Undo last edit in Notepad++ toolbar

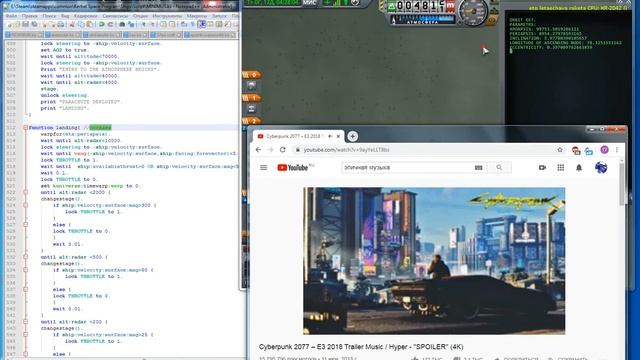pos(102,24)
